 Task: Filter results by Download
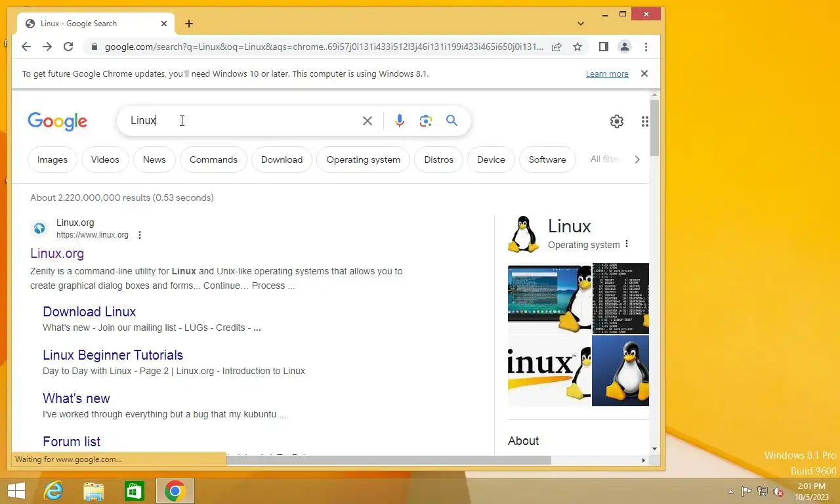pyautogui.click(x=282, y=159)
